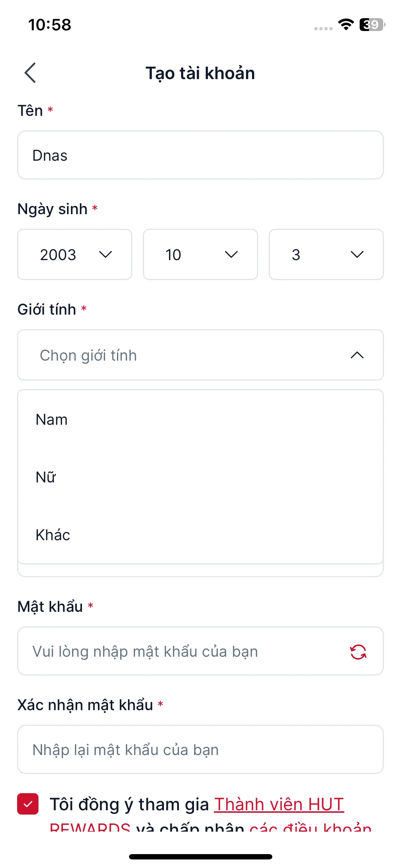Open the Thành viên HUT link
The height and width of the screenshot is (868, 401).
279,805
